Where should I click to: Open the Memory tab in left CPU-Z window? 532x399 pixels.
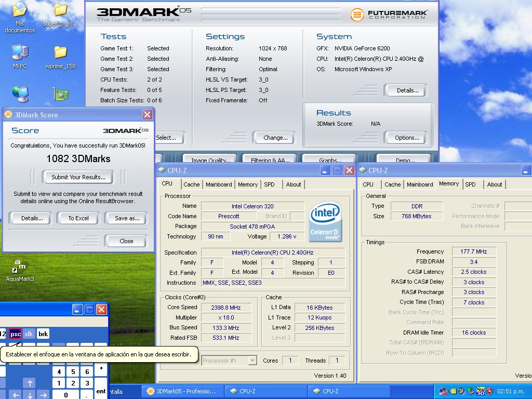click(x=248, y=184)
